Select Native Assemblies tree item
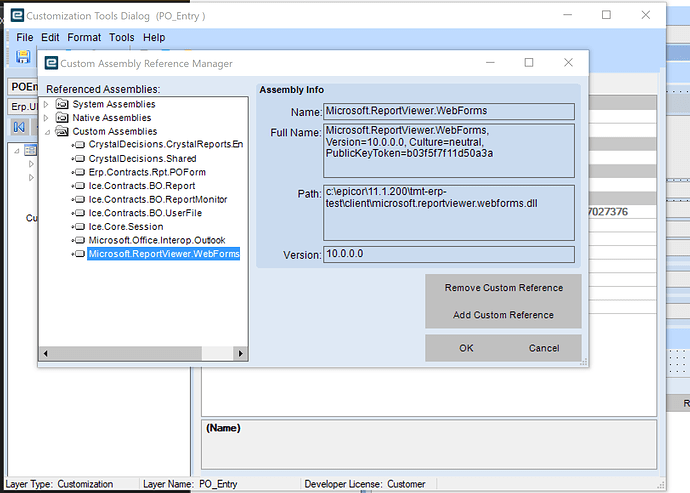The height and width of the screenshot is (493, 690). 112,118
